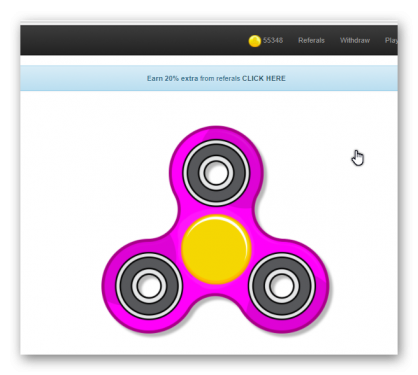418x375 pixels.
Task: Select the partially visible Play menu item
Action: (x=391, y=40)
